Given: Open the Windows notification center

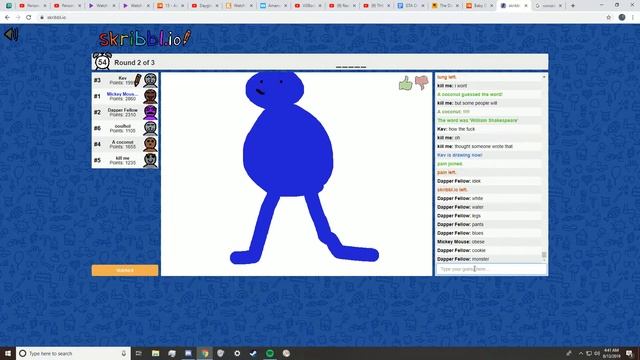Looking at the screenshot, I should 630,353.
